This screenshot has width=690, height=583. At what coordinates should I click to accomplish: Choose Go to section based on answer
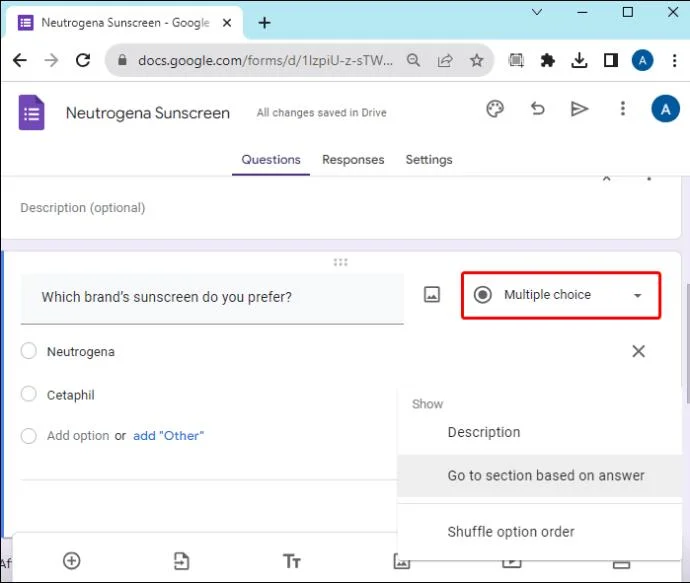point(540,476)
